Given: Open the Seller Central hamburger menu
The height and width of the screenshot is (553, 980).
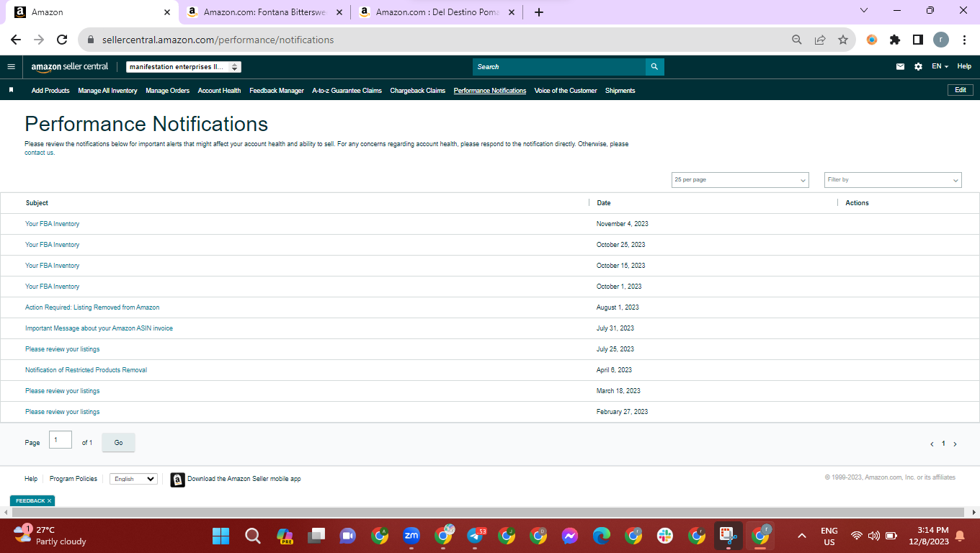Looking at the screenshot, I should pyautogui.click(x=11, y=66).
